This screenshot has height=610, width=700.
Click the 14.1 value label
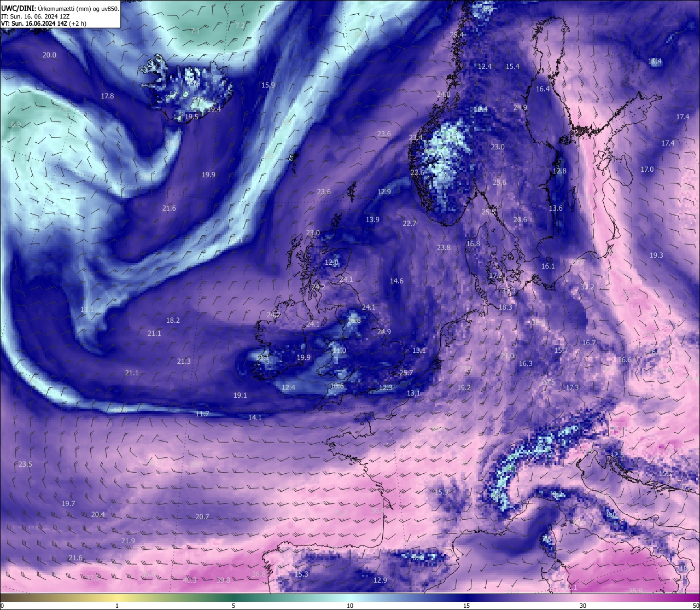pyautogui.click(x=255, y=418)
